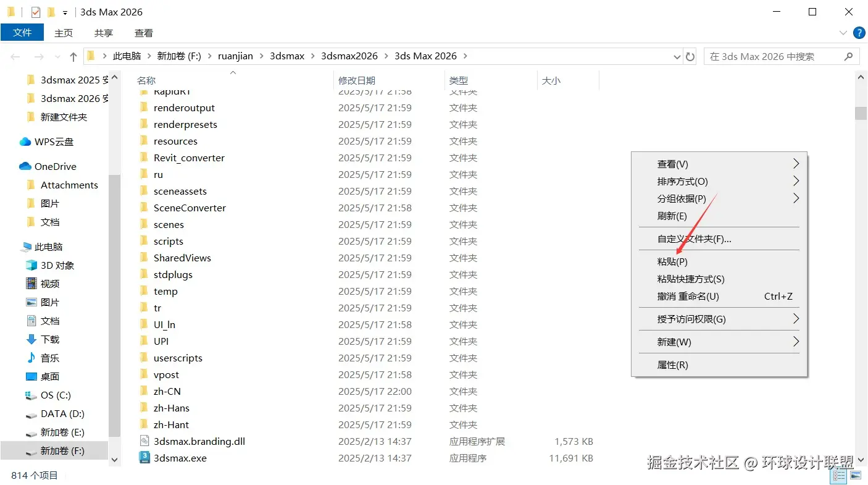
Task: Click the zh-CN folder icon
Action: [x=144, y=391]
